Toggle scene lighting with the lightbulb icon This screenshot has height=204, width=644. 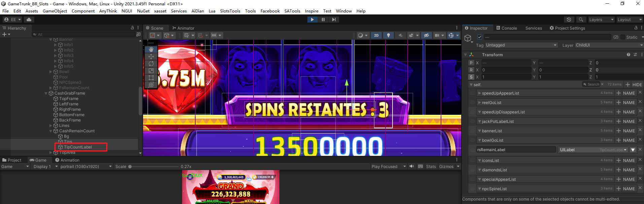[x=388, y=35]
